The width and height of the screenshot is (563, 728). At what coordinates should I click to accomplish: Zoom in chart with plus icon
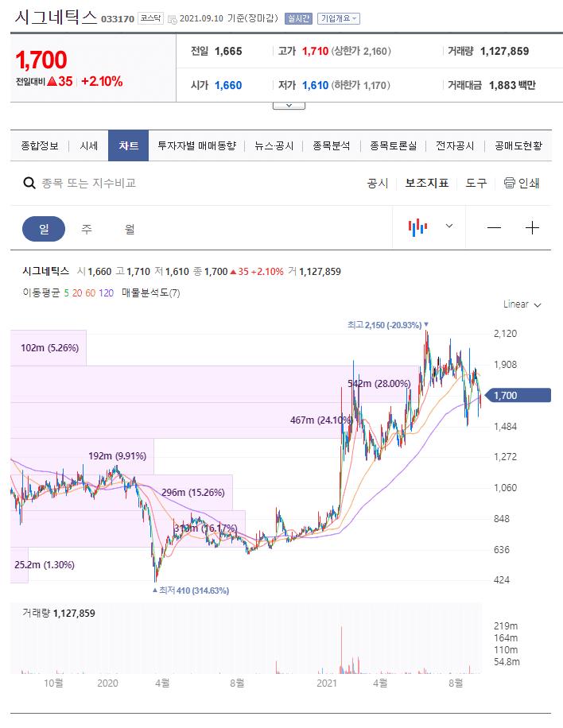tap(532, 228)
